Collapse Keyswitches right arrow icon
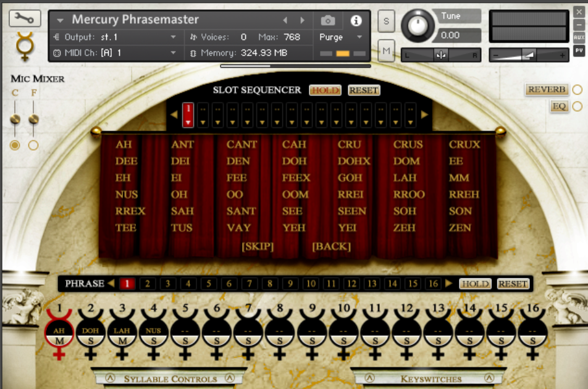The image size is (588, 389). click(489, 378)
